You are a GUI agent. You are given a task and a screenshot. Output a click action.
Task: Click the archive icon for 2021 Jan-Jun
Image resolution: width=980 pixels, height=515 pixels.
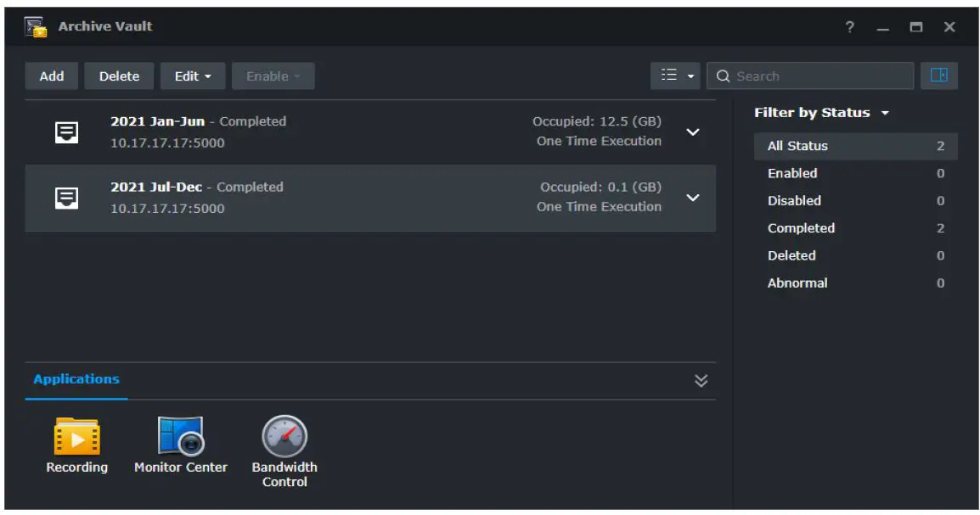[67, 132]
